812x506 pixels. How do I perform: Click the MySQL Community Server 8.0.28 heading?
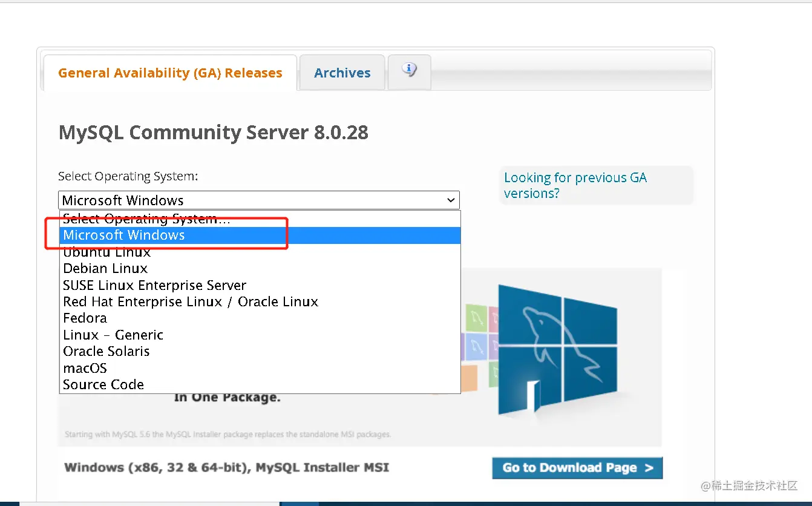(x=214, y=133)
